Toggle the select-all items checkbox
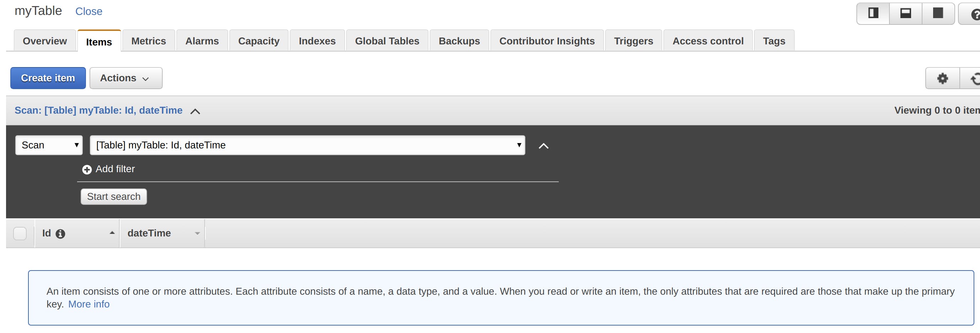Screen dimensions: 980x333 pyautogui.click(x=20, y=233)
